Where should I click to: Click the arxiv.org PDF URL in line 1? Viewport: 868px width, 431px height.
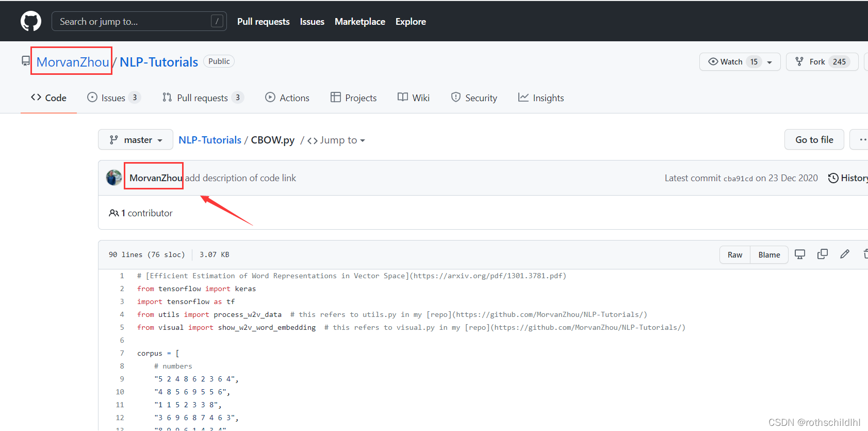tap(488, 276)
